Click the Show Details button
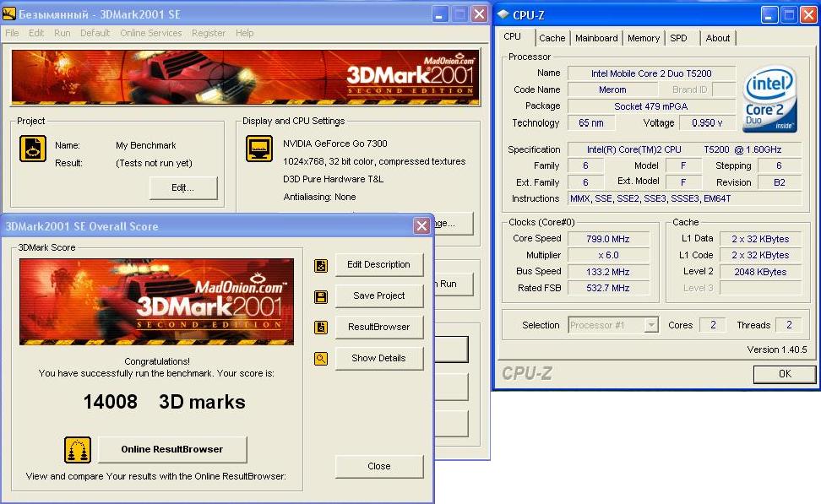The width and height of the screenshot is (821, 504). tap(379, 359)
